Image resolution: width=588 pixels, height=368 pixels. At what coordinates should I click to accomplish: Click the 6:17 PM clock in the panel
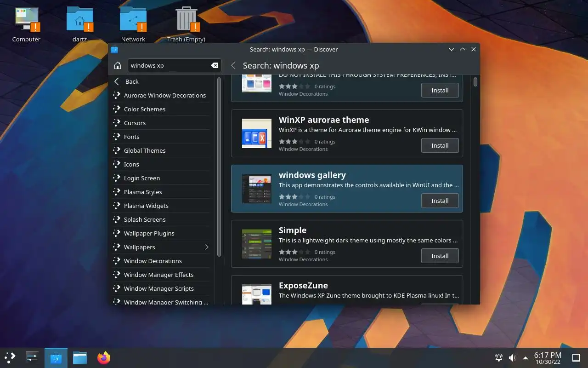548,358
